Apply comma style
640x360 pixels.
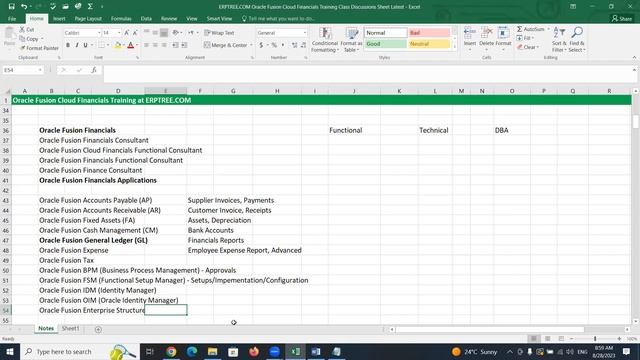(283, 45)
